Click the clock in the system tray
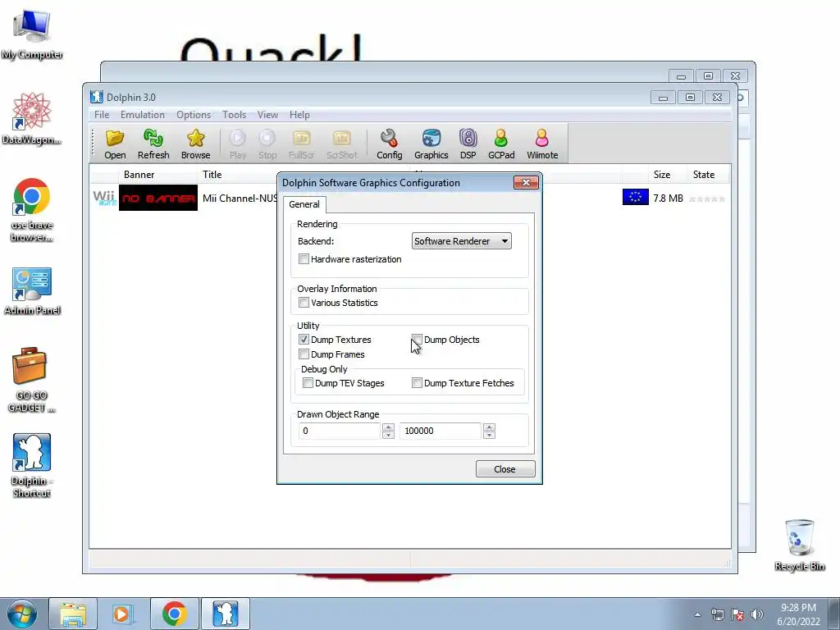The image size is (840, 630). point(798,614)
